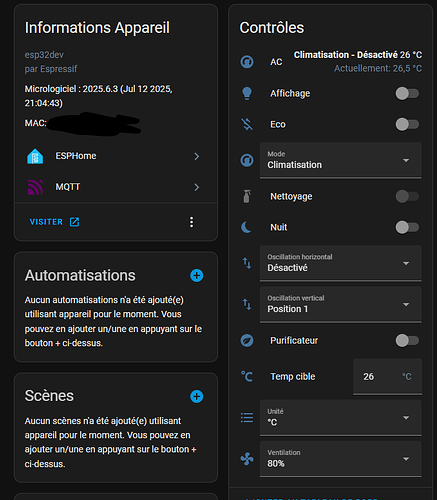
Task: Enable the Affichage switch
Action: [x=407, y=93]
